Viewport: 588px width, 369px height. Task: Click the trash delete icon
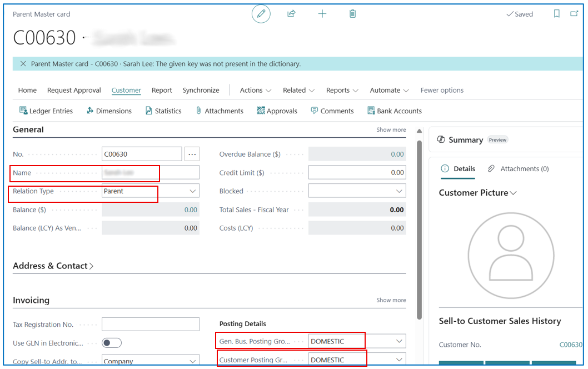click(x=352, y=14)
